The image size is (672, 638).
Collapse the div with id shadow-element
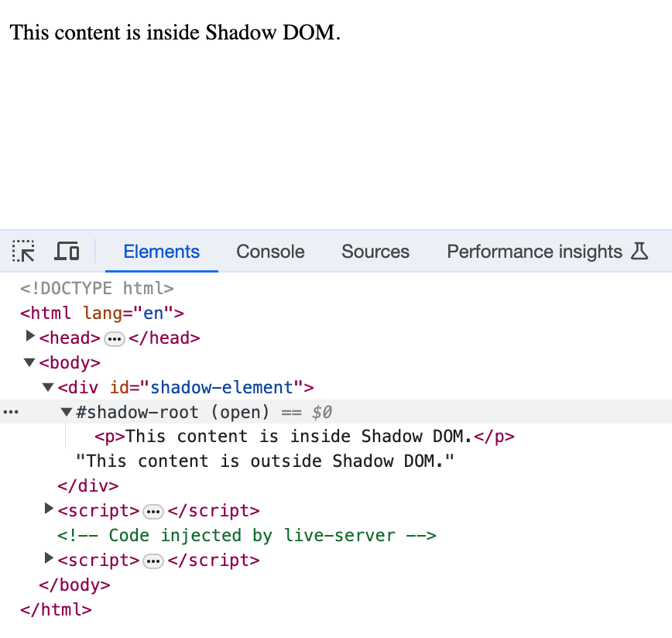point(47,386)
